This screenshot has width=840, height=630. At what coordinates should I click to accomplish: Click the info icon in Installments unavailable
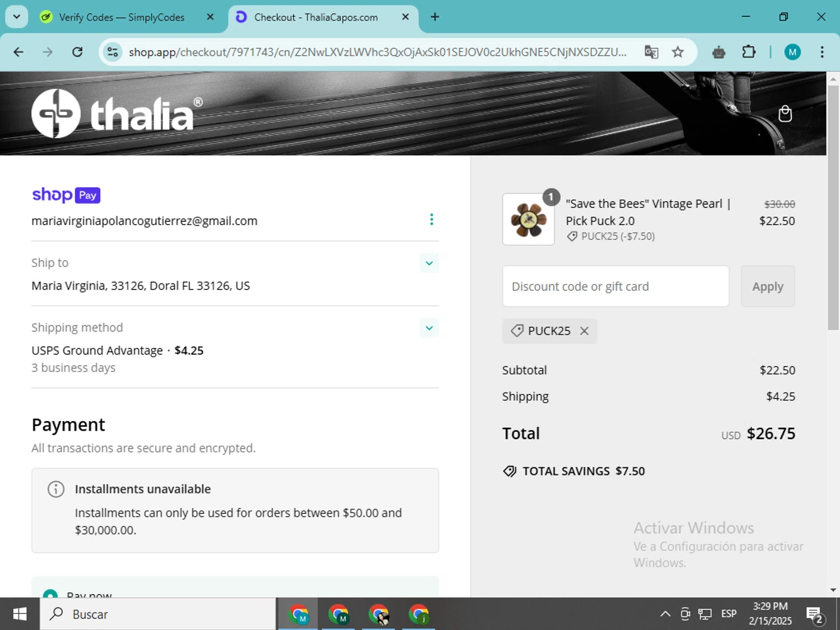click(x=56, y=489)
